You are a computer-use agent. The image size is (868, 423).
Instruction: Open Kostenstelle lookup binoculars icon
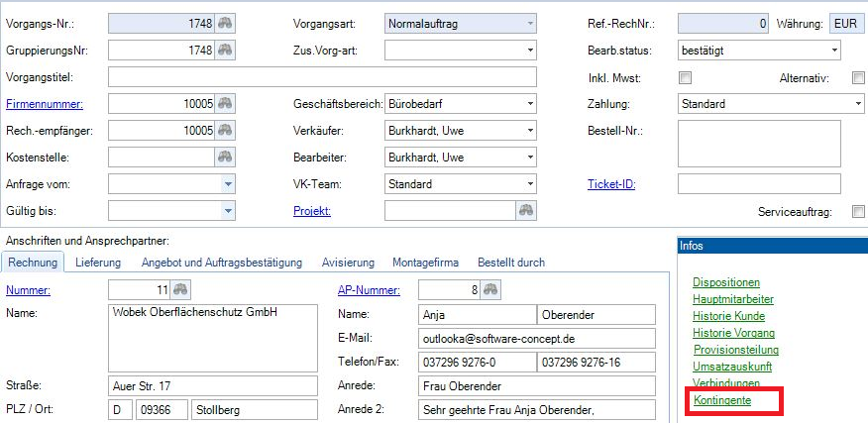coord(227,157)
